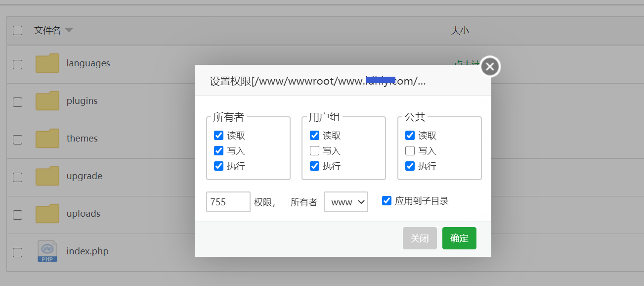Open the www owner dropdown

pyautogui.click(x=345, y=201)
